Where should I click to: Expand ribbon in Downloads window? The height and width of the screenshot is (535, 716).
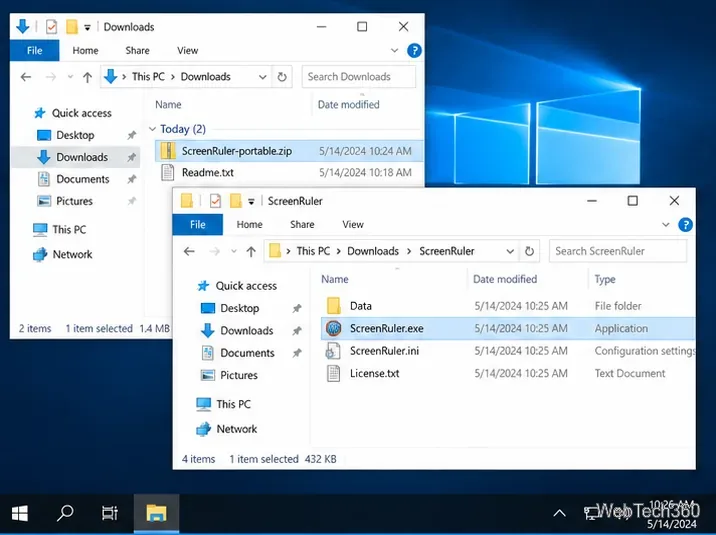(395, 50)
